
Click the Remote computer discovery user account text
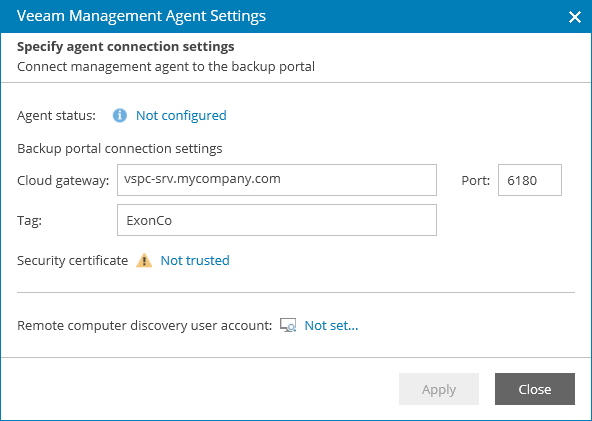pos(145,325)
